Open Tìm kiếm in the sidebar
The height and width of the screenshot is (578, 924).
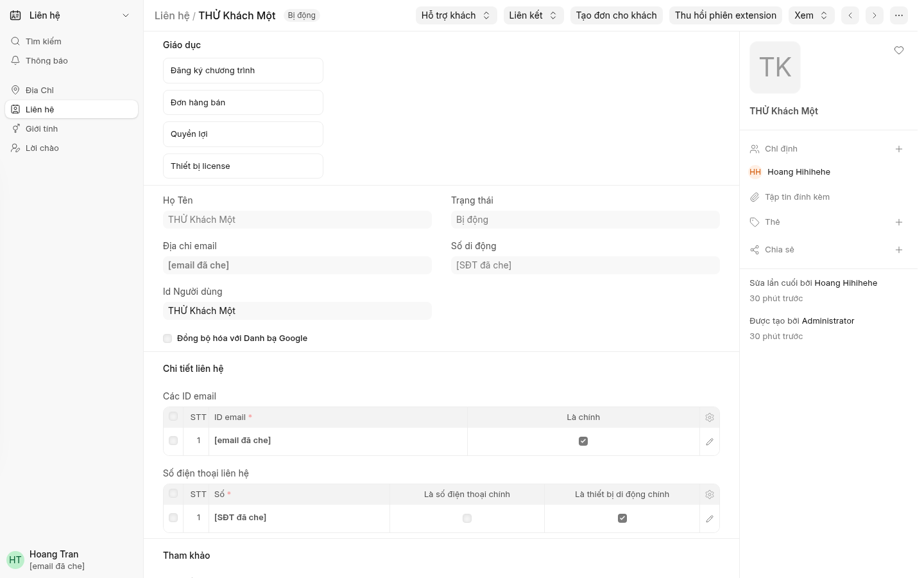pyautogui.click(x=71, y=41)
